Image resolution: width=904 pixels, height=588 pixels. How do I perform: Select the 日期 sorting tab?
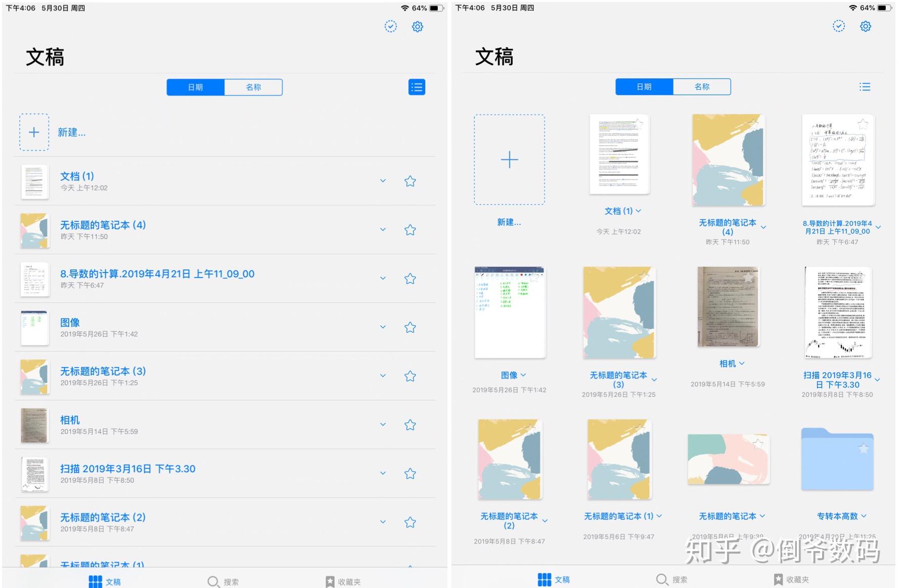click(196, 87)
